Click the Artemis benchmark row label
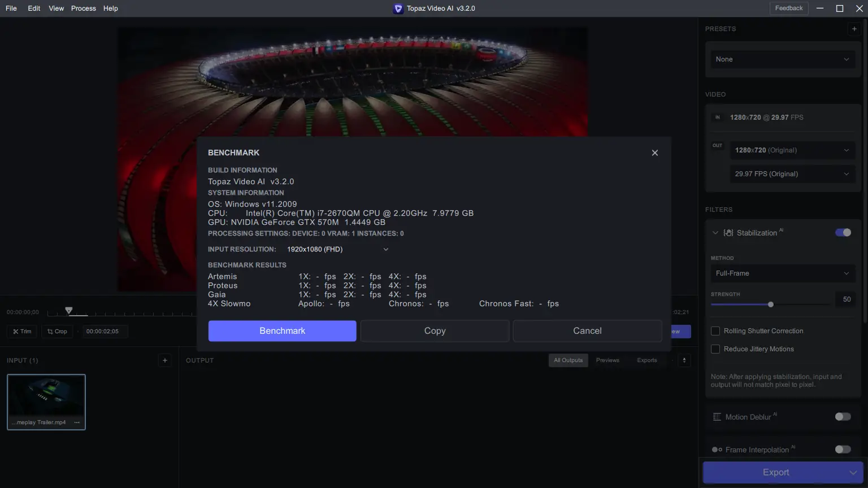Screen dimensions: 868x488 [223, 277]
